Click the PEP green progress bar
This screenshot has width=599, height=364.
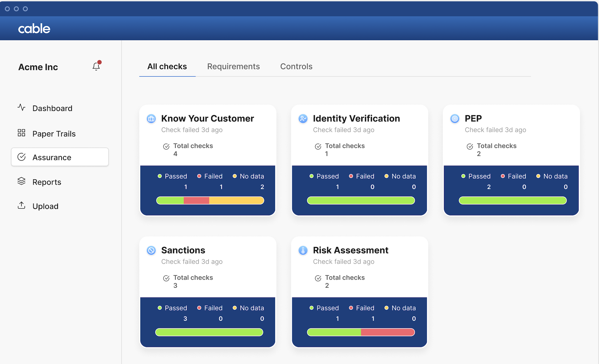512,200
